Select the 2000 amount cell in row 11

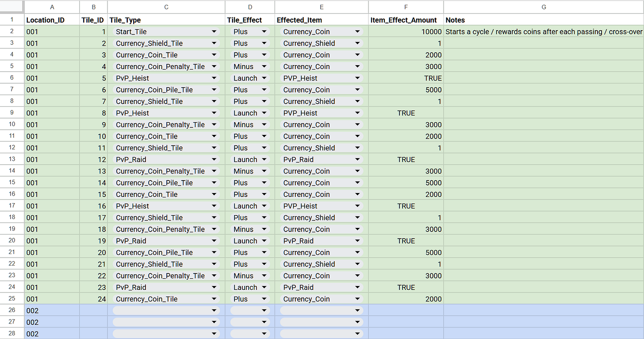(406, 136)
